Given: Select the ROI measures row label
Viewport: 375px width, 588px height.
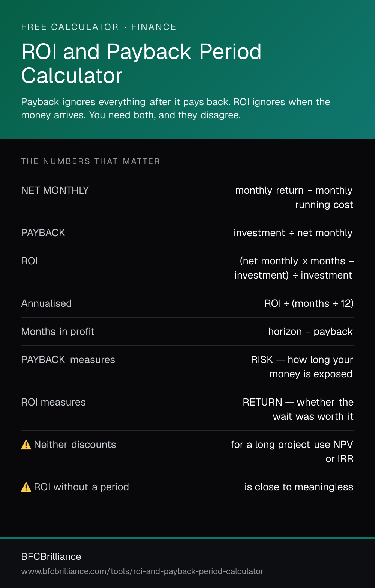Looking at the screenshot, I should (54, 402).
